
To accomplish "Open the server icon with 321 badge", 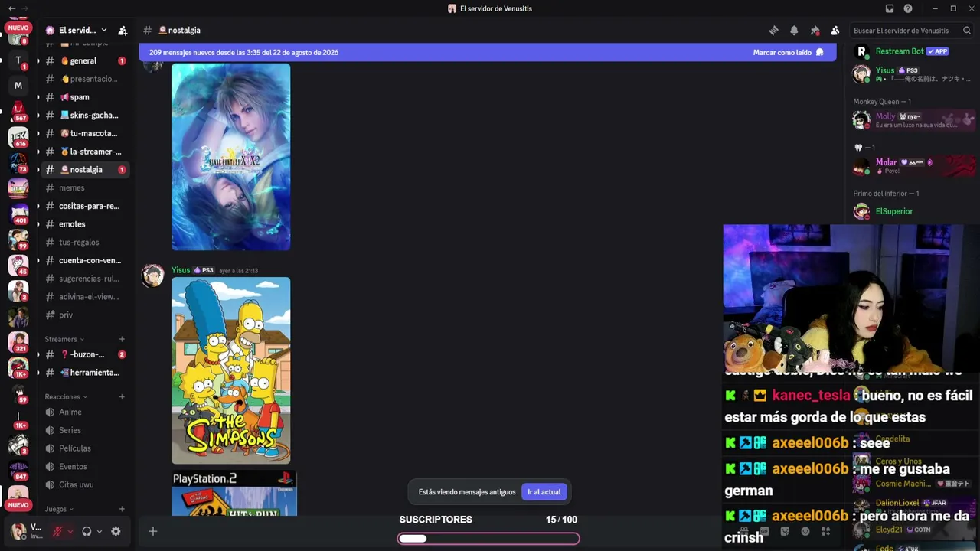I will pyautogui.click(x=18, y=342).
